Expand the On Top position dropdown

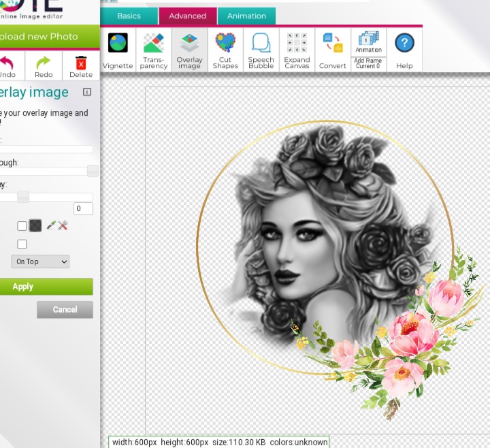coord(41,261)
